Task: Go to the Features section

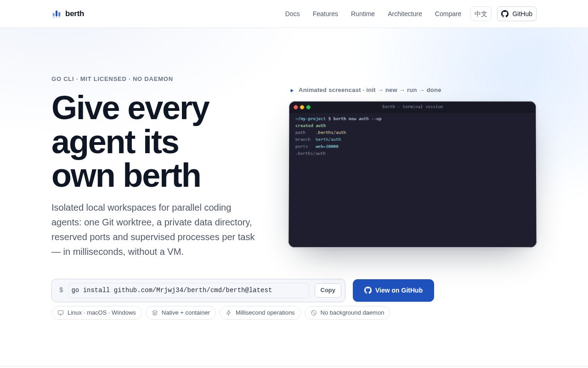Action: coord(325,14)
